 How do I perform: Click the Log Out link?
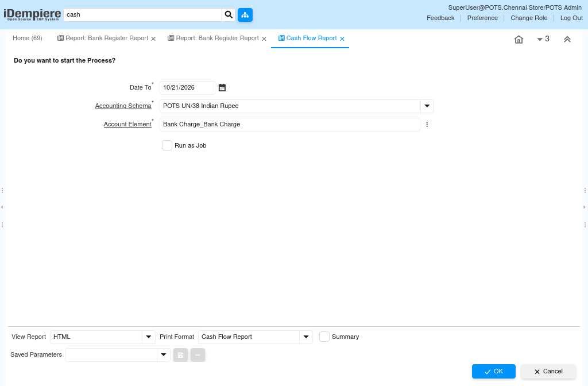571,18
